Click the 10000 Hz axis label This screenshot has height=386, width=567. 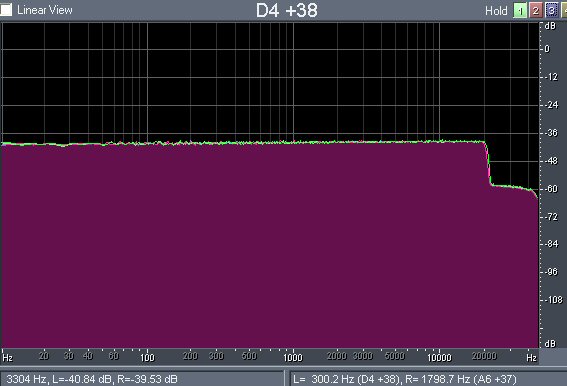(x=439, y=357)
